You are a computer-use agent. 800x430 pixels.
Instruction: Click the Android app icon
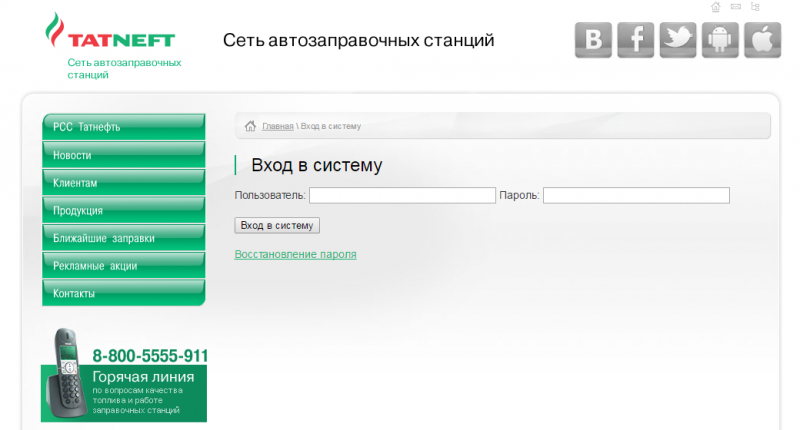tap(720, 40)
